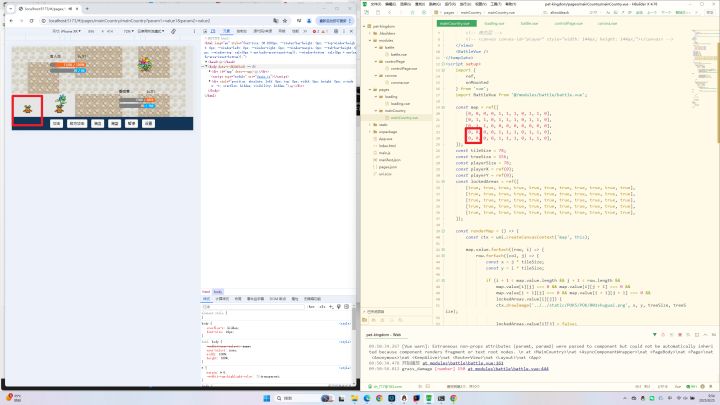The width and height of the screenshot is (720, 405).
Task: Click the battle.vue:162 link in console
Action: [484, 362]
